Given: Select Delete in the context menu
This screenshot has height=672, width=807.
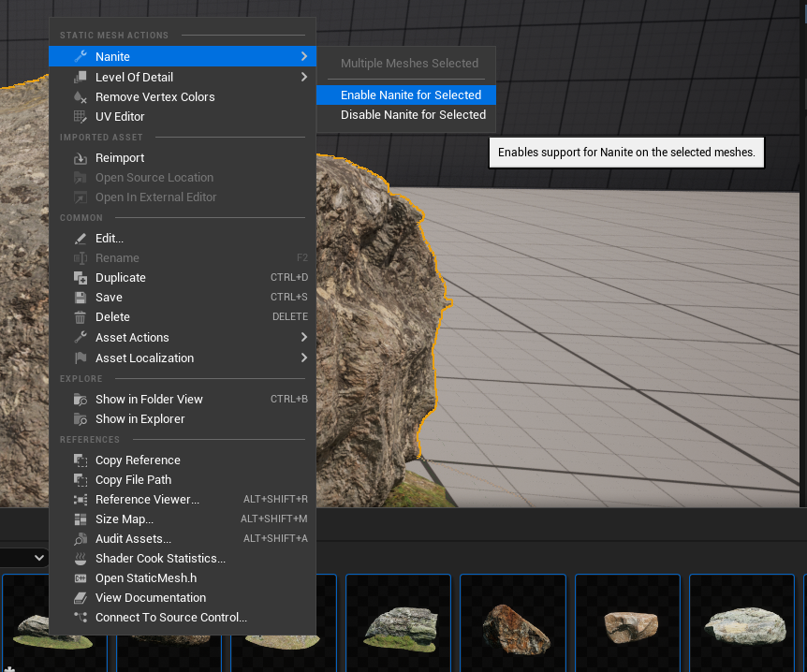Looking at the screenshot, I should point(183,317).
